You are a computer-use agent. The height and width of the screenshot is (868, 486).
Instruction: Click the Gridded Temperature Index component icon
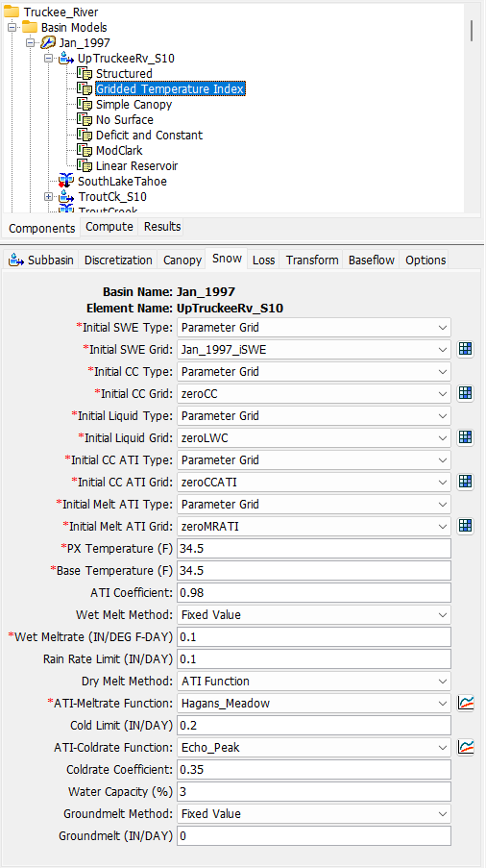[85, 88]
